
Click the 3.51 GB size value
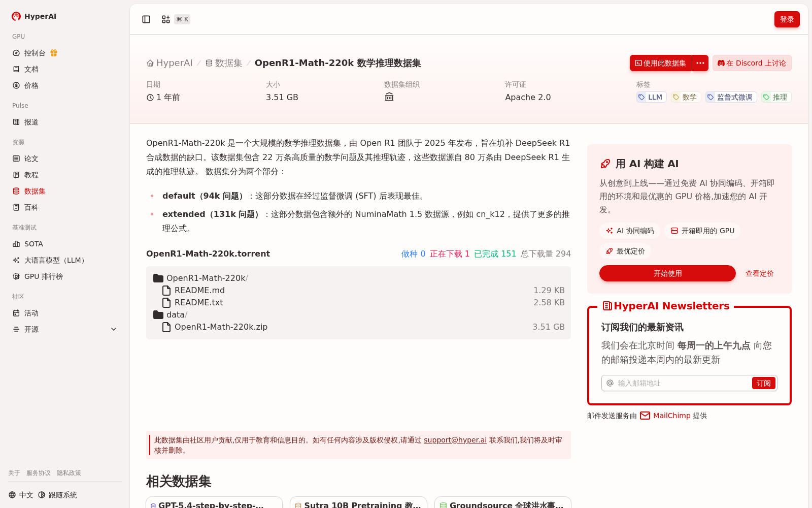[x=282, y=97]
